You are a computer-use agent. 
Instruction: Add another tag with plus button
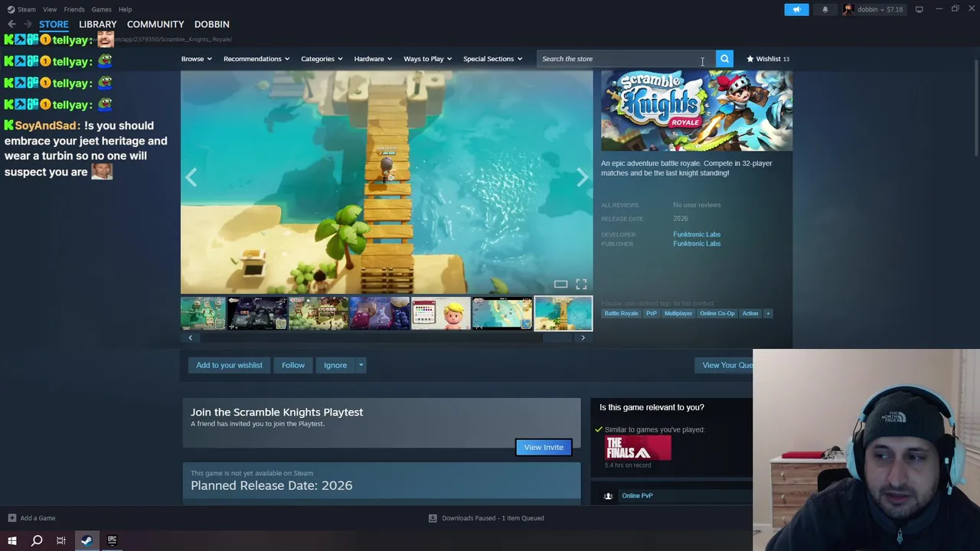767,313
